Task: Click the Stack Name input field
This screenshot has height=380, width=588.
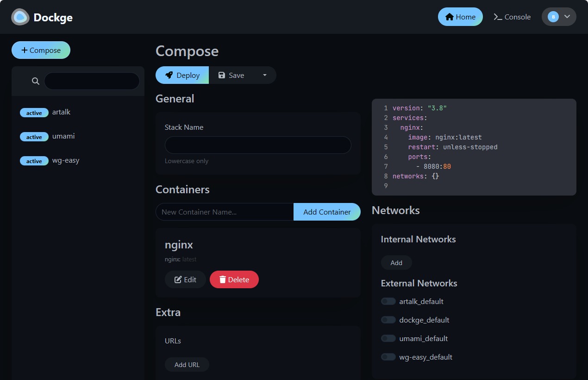Action: pyautogui.click(x=257, y=145)
